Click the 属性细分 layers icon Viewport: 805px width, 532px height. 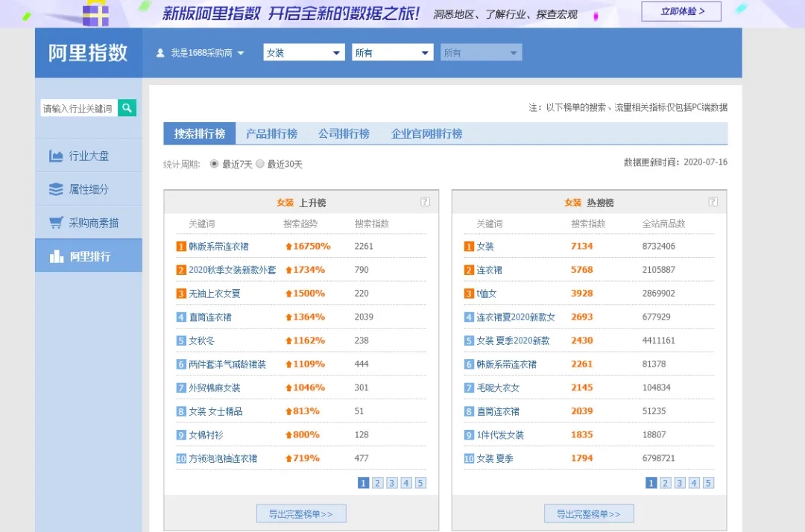point(55,189)
